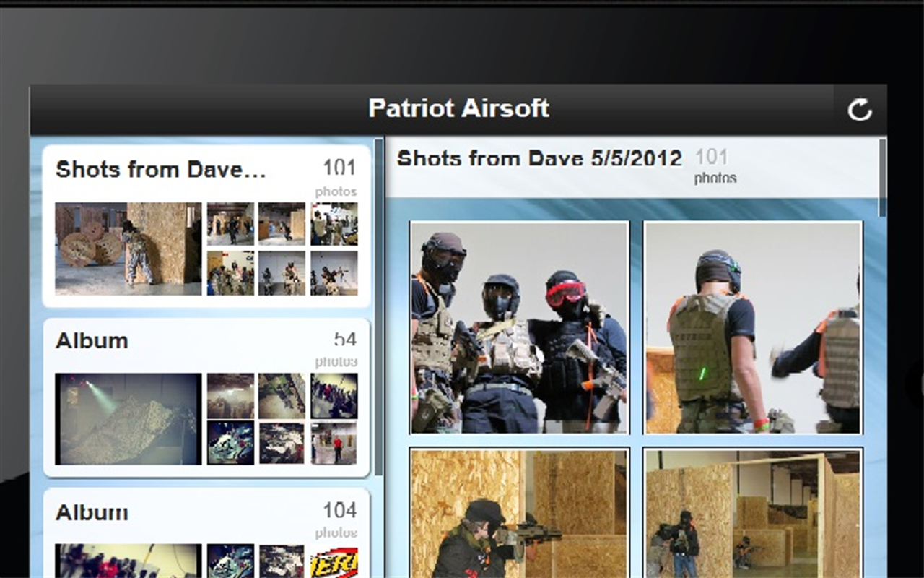Open the 104-photo Album card
The height and width of the screenshot is (578, 924).
pos(90,512)
